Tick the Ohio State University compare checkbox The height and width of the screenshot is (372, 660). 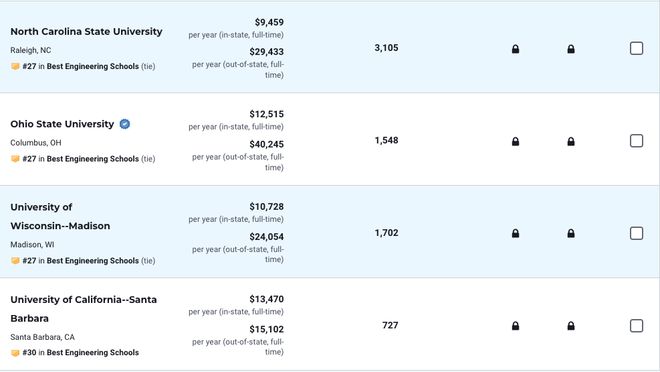point(636,141)
